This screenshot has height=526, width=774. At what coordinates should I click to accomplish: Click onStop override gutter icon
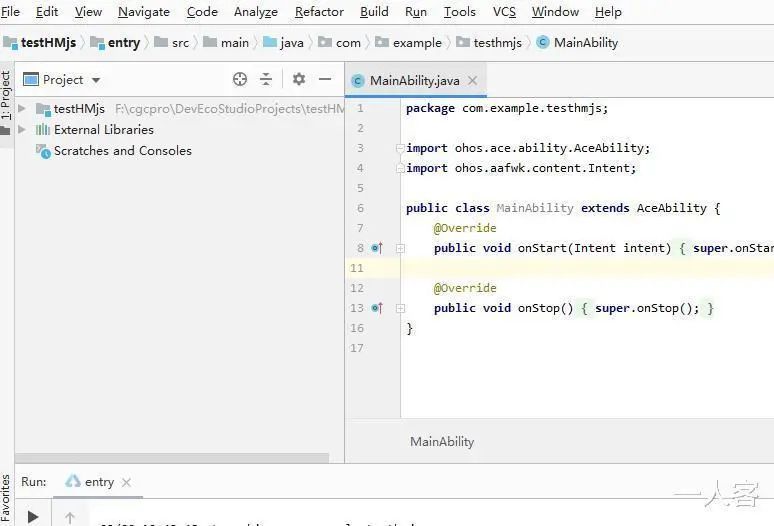pyautogui.click(x=377, y=308)
